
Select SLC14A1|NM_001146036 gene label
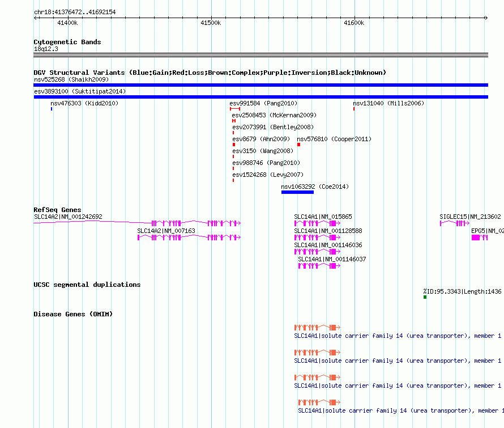point(328,245)
